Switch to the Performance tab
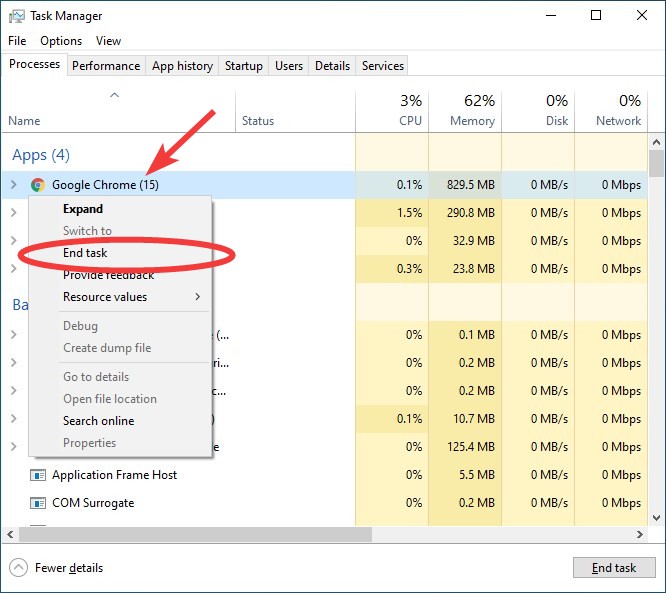The image size is (666, 593). [106, 66]
